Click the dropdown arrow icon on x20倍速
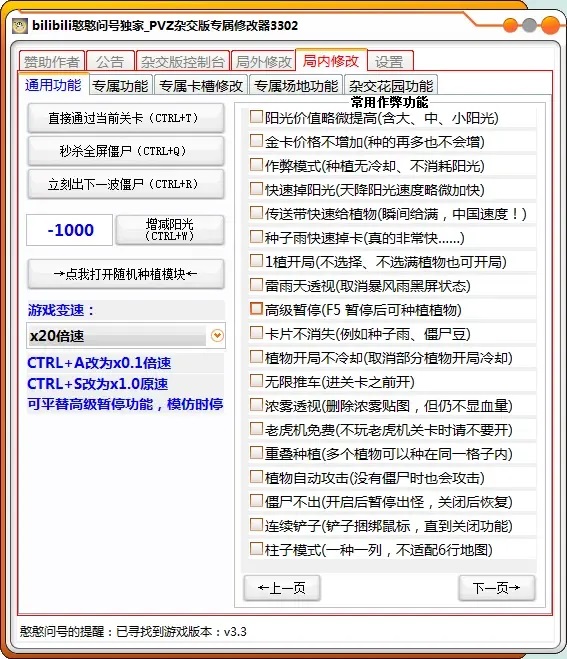 point(217,335)
